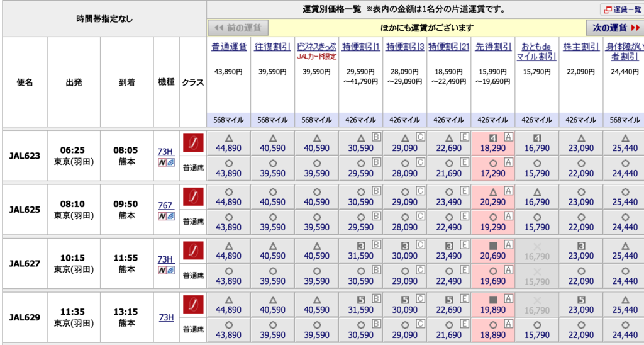Open the 身体障がい者割引 fare link
Screen dimensions: 644x345
coord(625,52)
